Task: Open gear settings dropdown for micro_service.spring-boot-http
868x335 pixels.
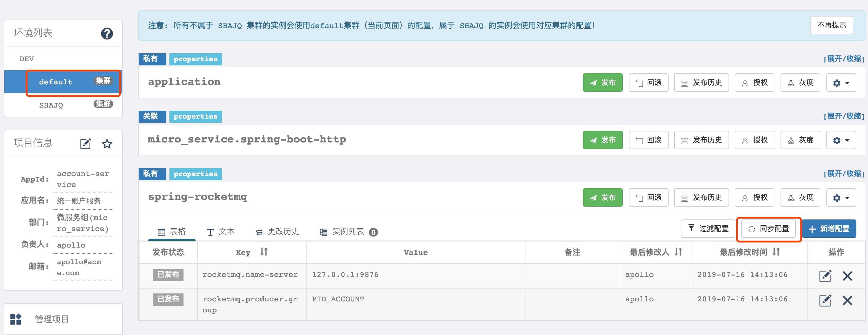Action: click(841, 140)
